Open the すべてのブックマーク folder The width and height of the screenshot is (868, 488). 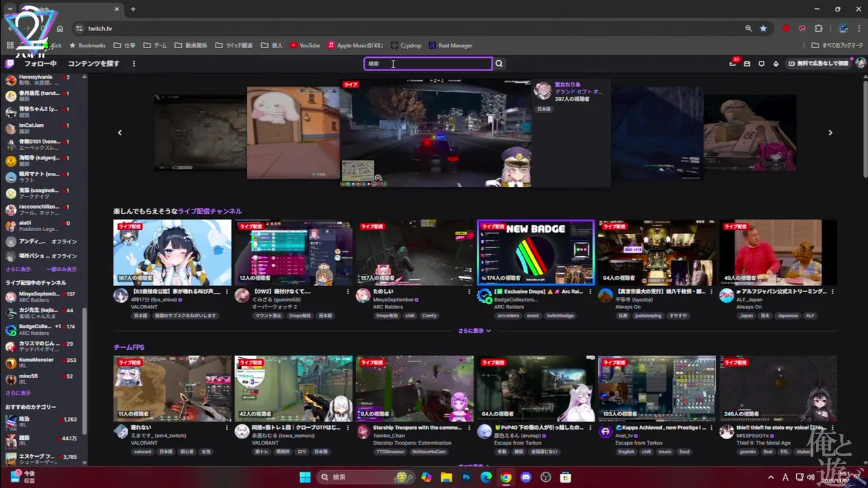(837, 45)
